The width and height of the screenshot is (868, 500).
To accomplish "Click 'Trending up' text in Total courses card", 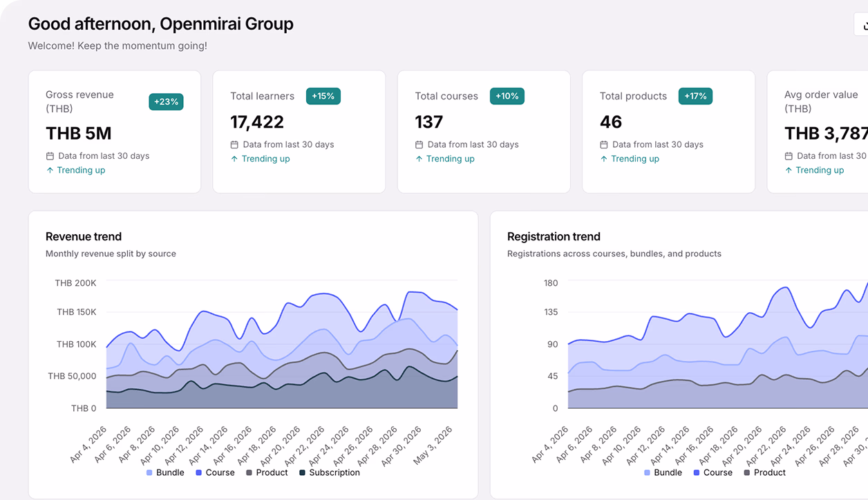I will point(450,159).
